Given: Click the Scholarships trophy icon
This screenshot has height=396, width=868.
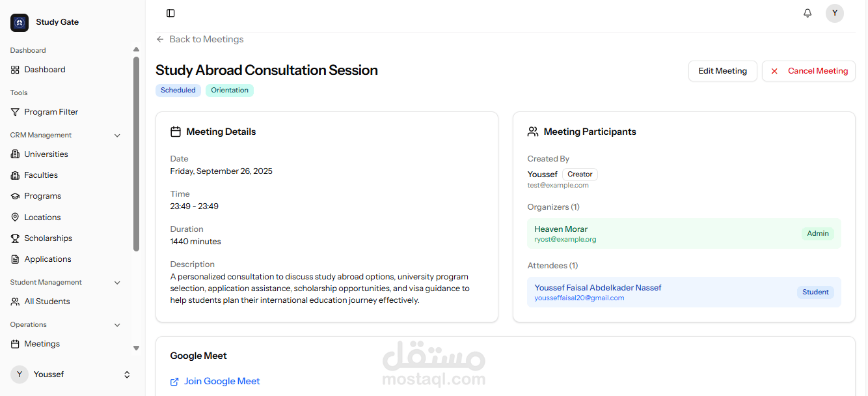Looking at the screenshot, I should click(16, 238).
